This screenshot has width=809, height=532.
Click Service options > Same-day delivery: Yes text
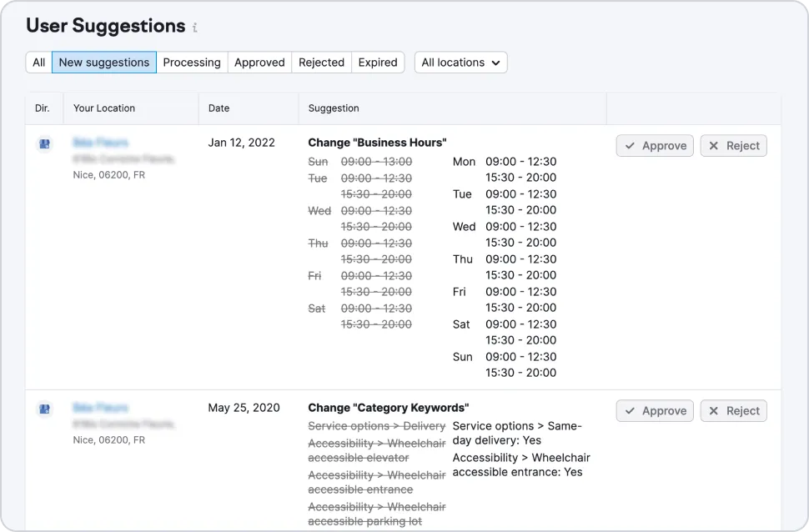pyautogui.click(x=517, y=434)
